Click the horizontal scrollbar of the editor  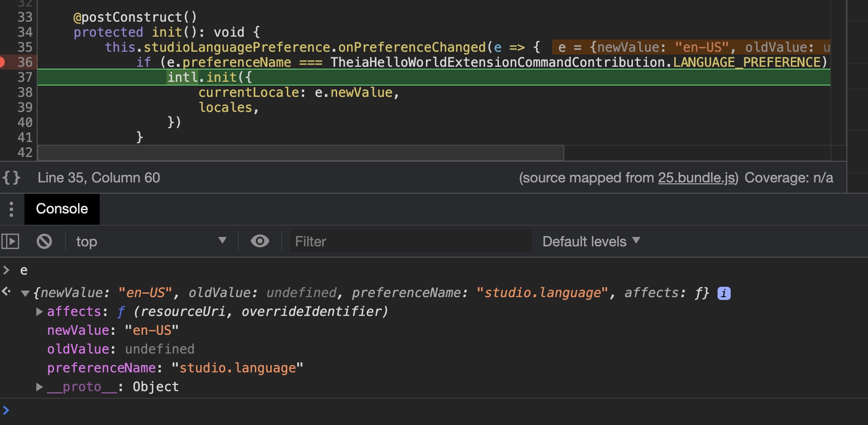(x=301, y=153)
